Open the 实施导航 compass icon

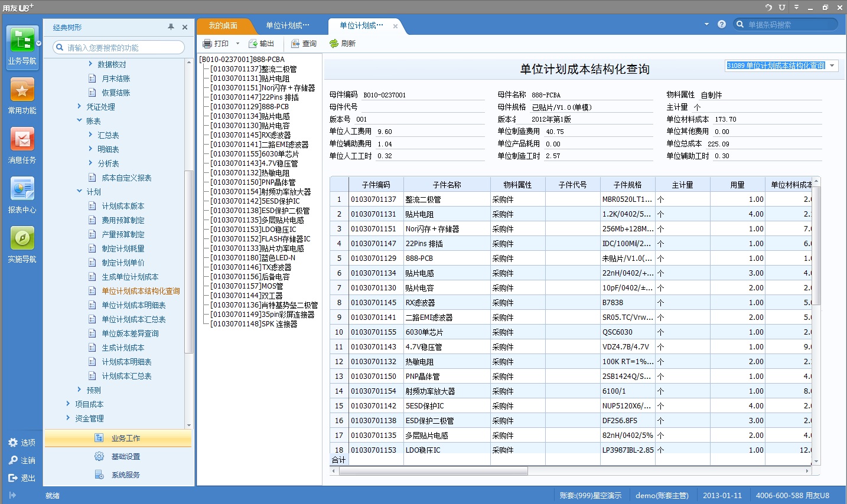click(22, 239)
